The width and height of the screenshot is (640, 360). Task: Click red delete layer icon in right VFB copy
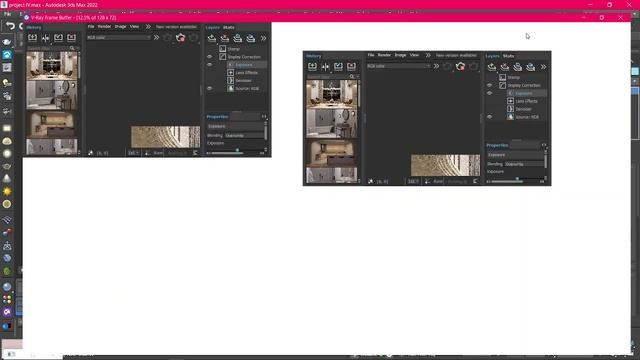pyautogui.click(x=505, y=67)
